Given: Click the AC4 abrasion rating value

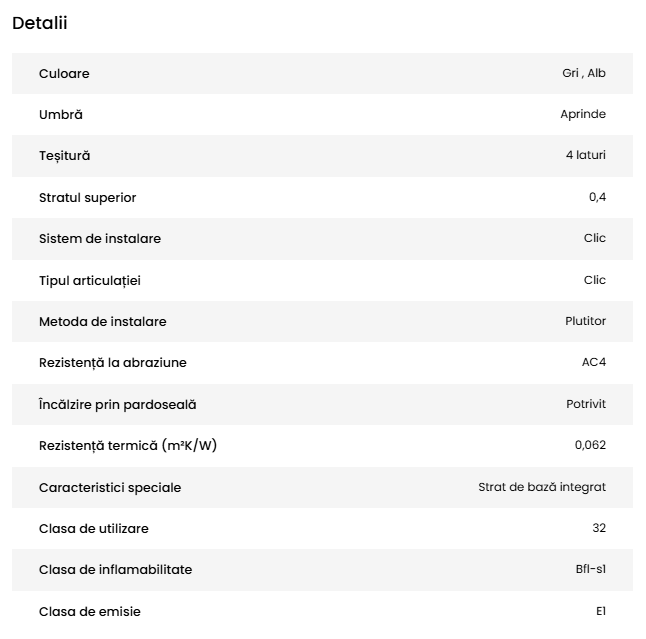Looking at the screenshot, I should pyautogui.click(x=594, y=362).
